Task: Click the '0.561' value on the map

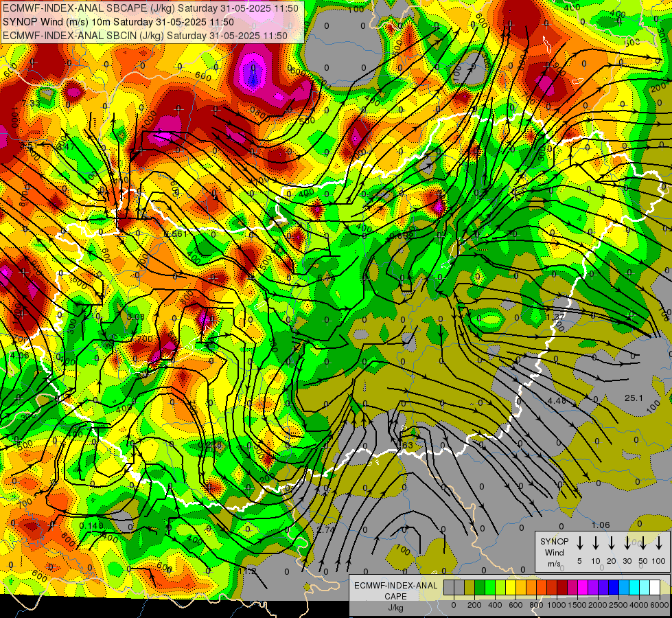Action: (x=176, y=233)
